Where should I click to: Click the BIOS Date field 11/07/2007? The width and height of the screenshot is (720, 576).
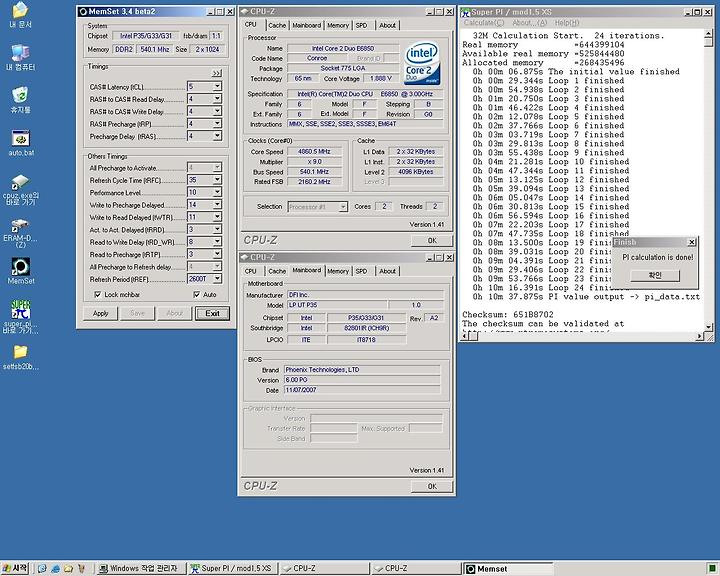tap(361, 390)
